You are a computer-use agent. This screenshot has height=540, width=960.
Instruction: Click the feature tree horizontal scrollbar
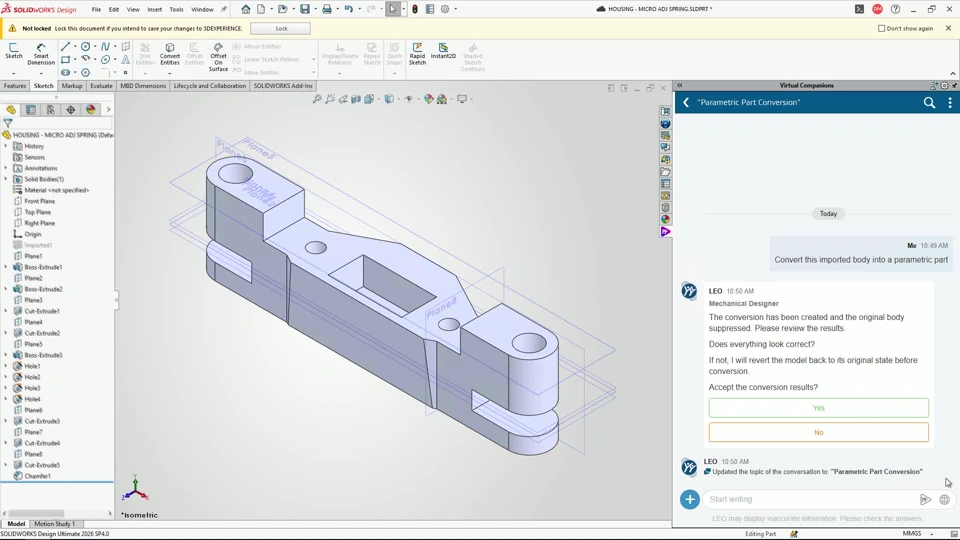pos(37,514)
